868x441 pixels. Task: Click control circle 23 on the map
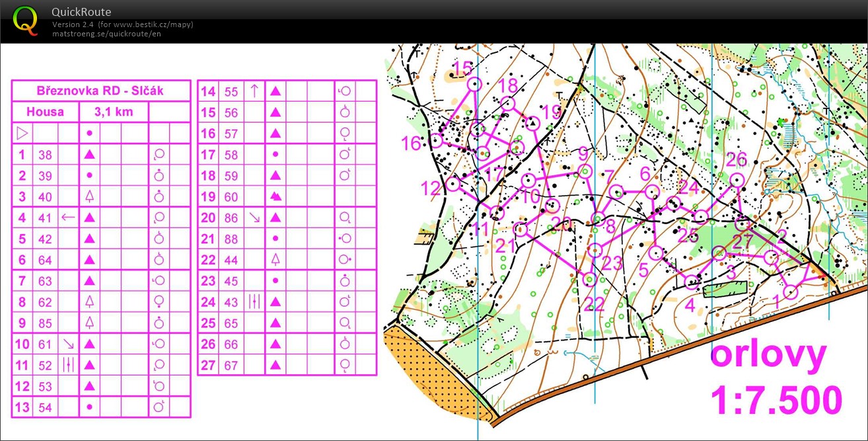(x=595, y=249)
